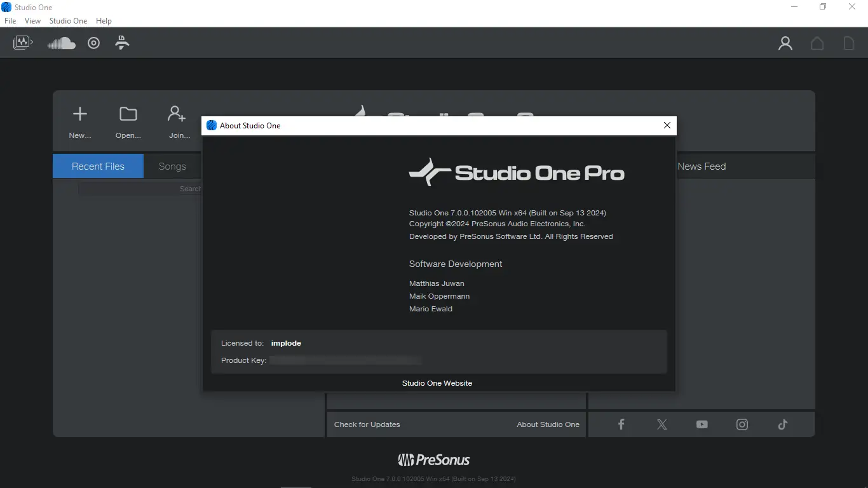Open the SoundCloud cloud icon
This screenshot has width=868, height=488.
(62, 43)
